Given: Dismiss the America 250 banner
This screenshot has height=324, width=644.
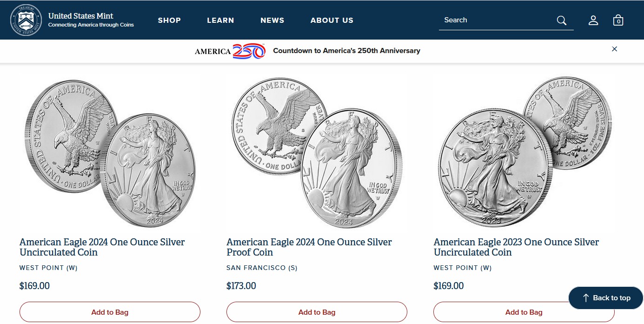Looking at the screenshot, I should (614, 49).
